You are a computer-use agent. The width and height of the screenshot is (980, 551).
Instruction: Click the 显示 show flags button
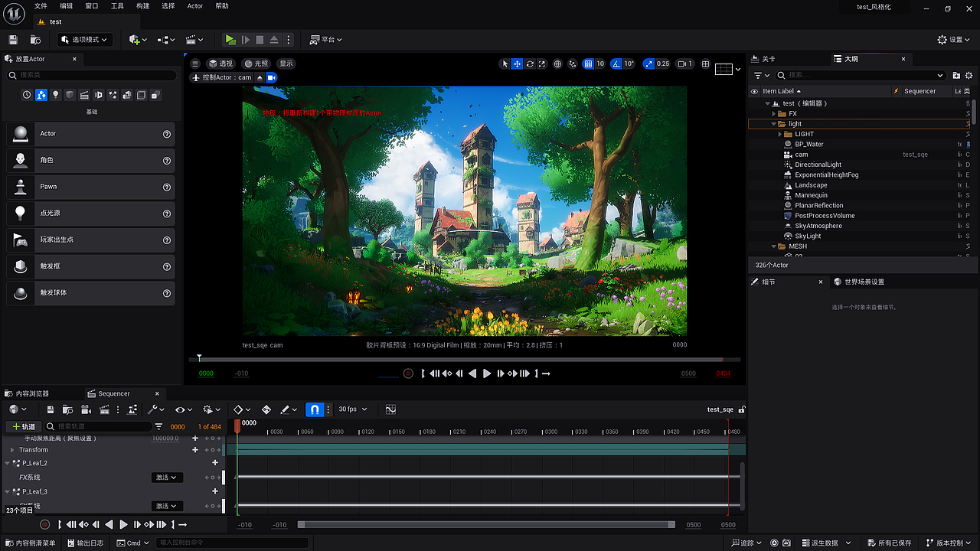pos(286,64)
